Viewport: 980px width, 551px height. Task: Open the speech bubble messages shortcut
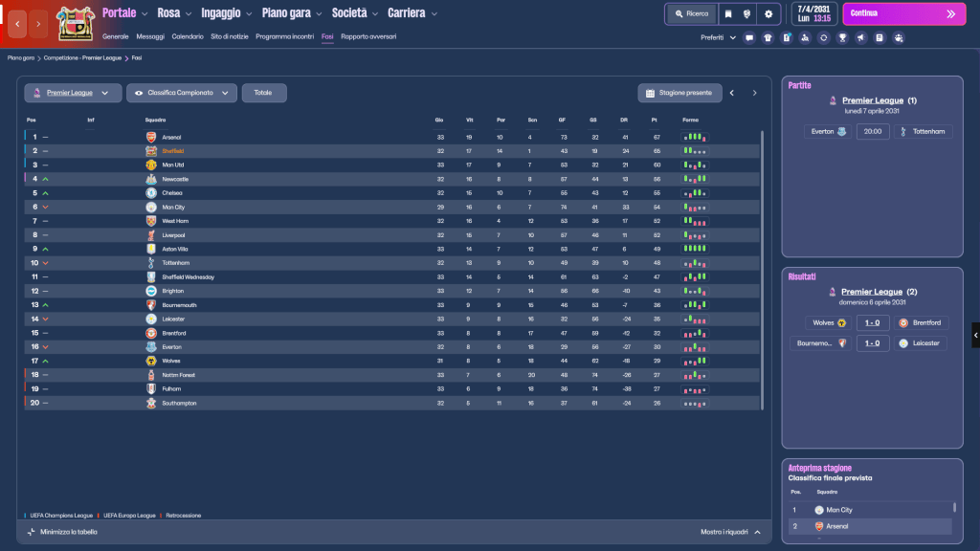tap(748, 38)
